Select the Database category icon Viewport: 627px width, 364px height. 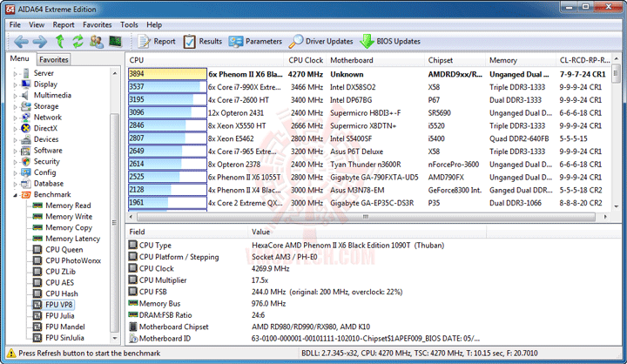click(26, 184)
